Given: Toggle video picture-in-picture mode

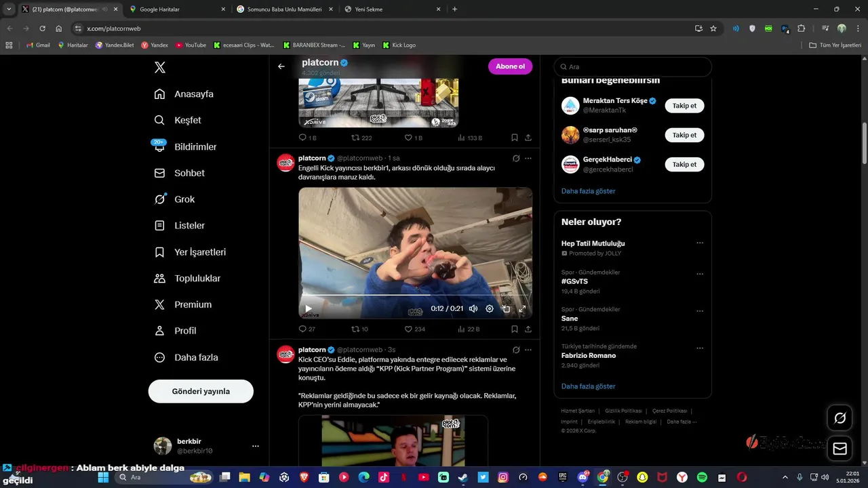Looking at the screenshot, I should coord(506,309).
